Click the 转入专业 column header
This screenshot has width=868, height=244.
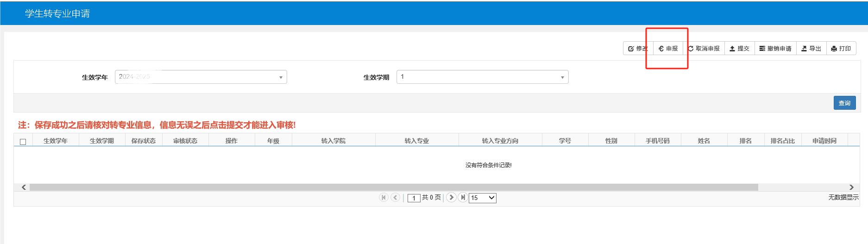(x=416, y=141)
